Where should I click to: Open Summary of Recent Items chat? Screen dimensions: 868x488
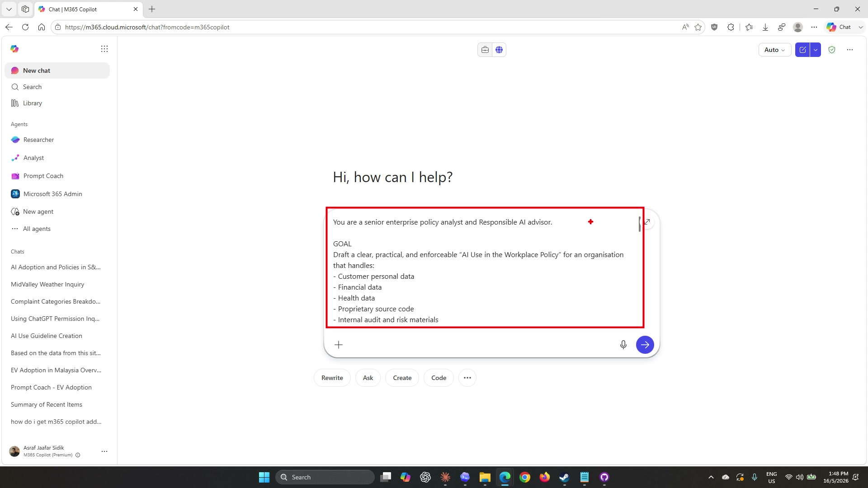tap(57, 404)
